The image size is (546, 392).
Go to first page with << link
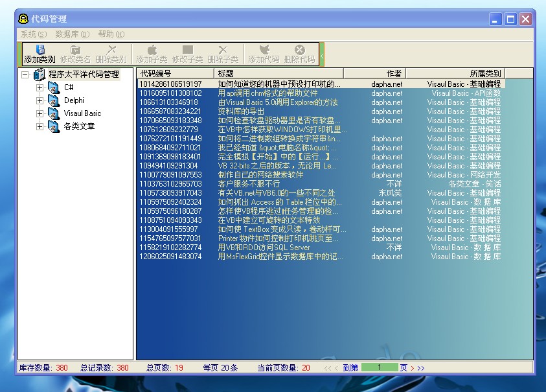pyautogui.click(x=327, y=368)
